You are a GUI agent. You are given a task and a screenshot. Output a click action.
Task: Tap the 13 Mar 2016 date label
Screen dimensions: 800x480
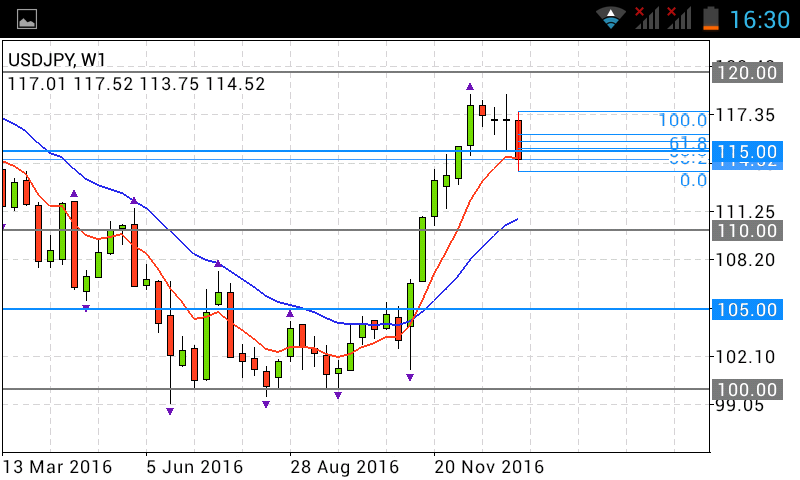(x=57, y=467)
